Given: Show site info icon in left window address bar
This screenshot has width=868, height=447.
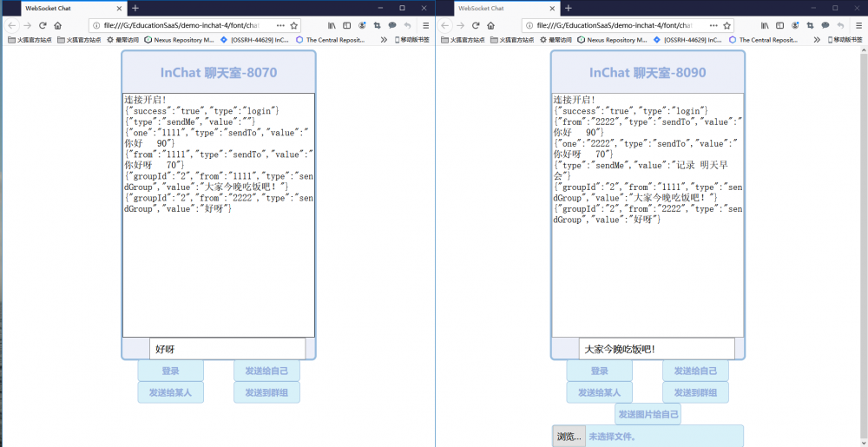Looking at the screenshot, I should [x=95, y=25].
